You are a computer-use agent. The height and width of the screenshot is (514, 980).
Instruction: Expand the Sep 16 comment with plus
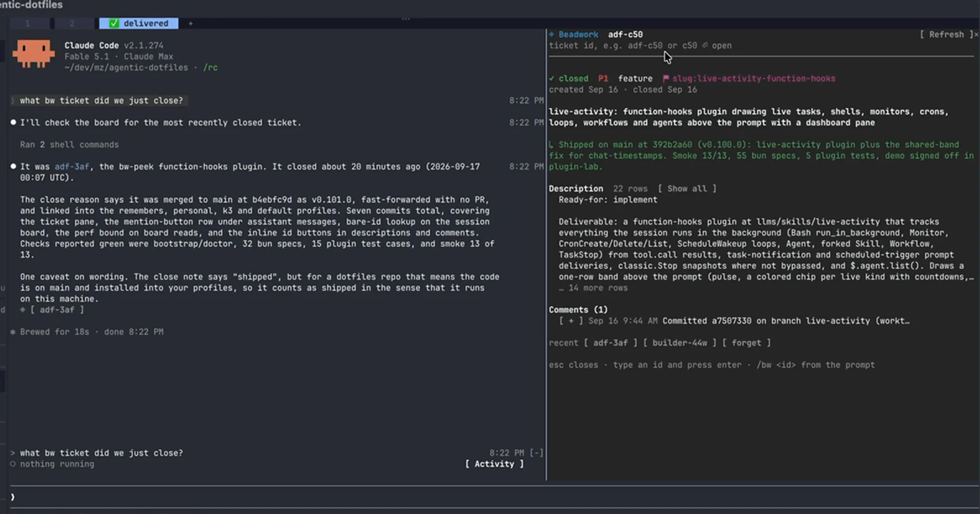point(571,321)
